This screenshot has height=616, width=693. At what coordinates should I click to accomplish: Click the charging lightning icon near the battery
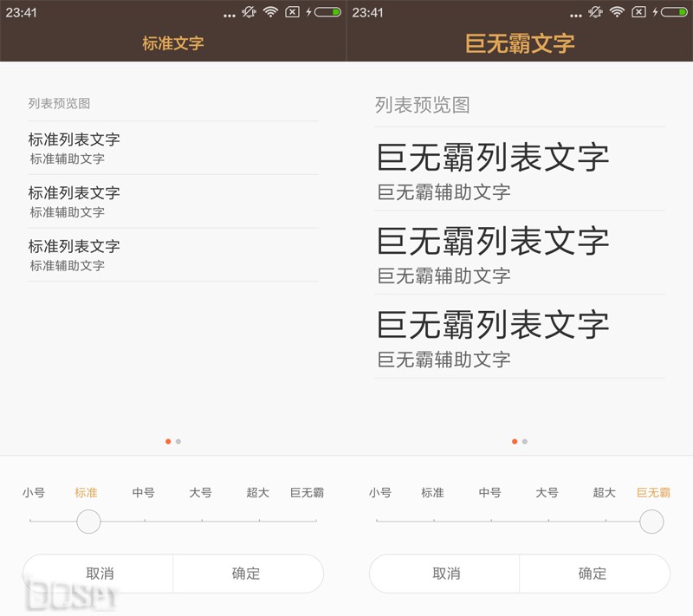(309, 13)
